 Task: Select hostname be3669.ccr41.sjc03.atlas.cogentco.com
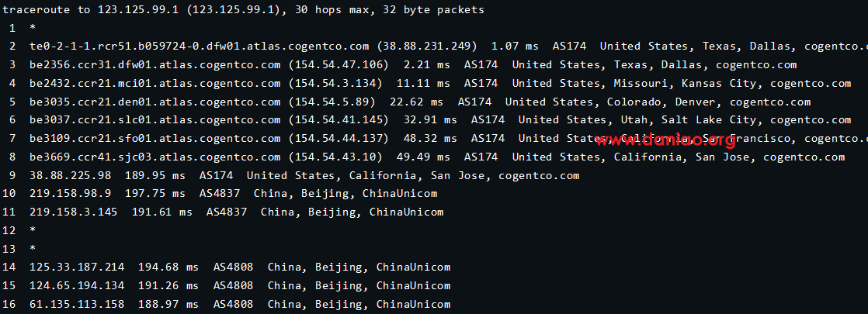pyautogui.click(x=155, y=157)
